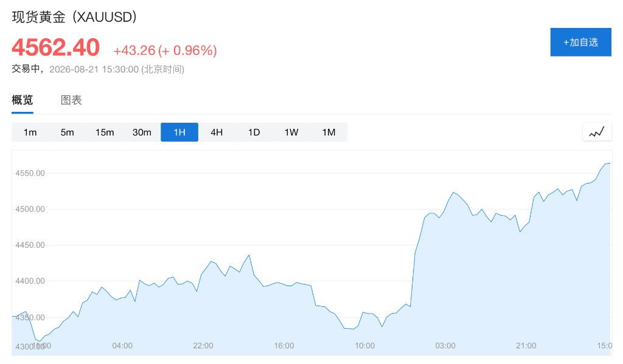Viewport: 623px width, 364px height.
Task: Click the 22:00 time axis label
Action: (x=203, y=346)
